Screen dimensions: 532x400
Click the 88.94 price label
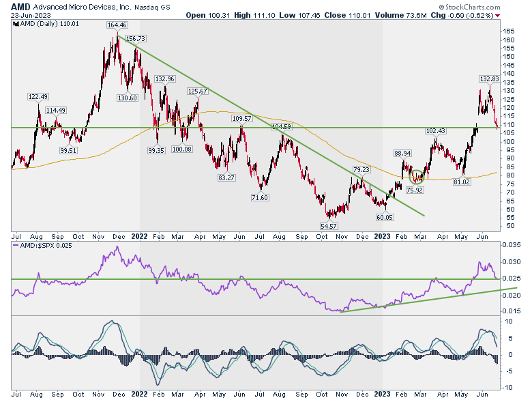tap(402, 154)
